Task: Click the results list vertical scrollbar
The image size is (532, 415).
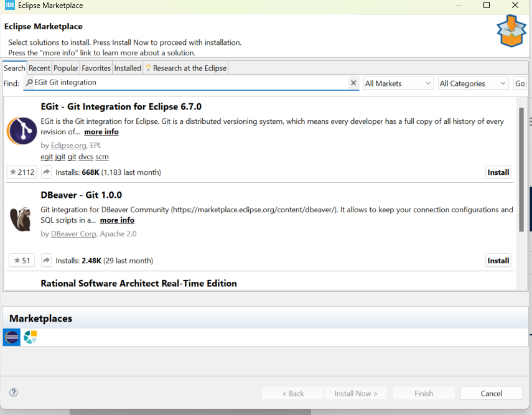Action: point(521,168)
